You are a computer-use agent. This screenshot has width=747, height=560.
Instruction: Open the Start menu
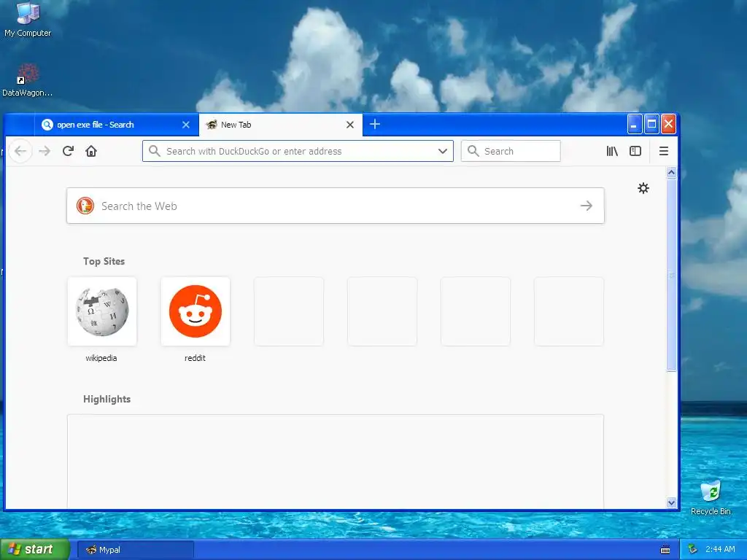tap(35, 550)
